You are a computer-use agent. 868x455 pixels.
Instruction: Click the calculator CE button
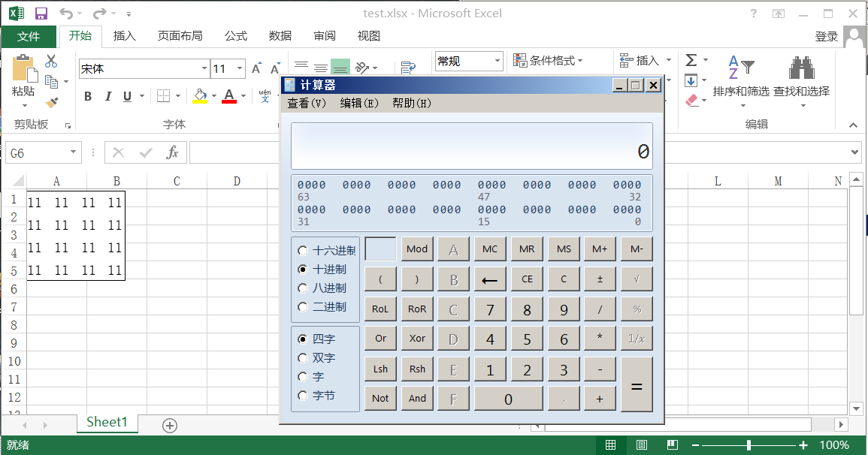(527, 279)
